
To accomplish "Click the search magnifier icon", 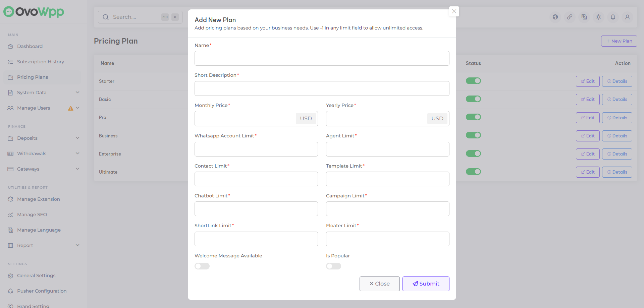I will (106, 17).
